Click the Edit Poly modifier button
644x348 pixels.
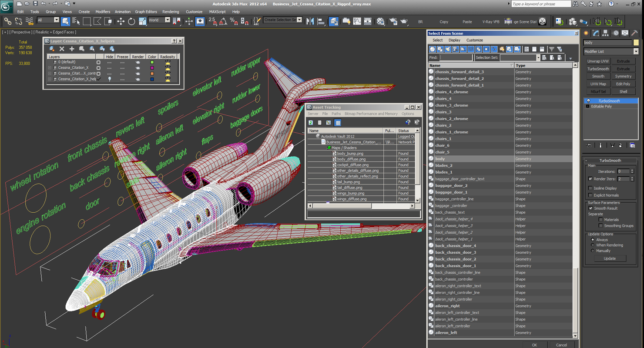click(623, 84)
